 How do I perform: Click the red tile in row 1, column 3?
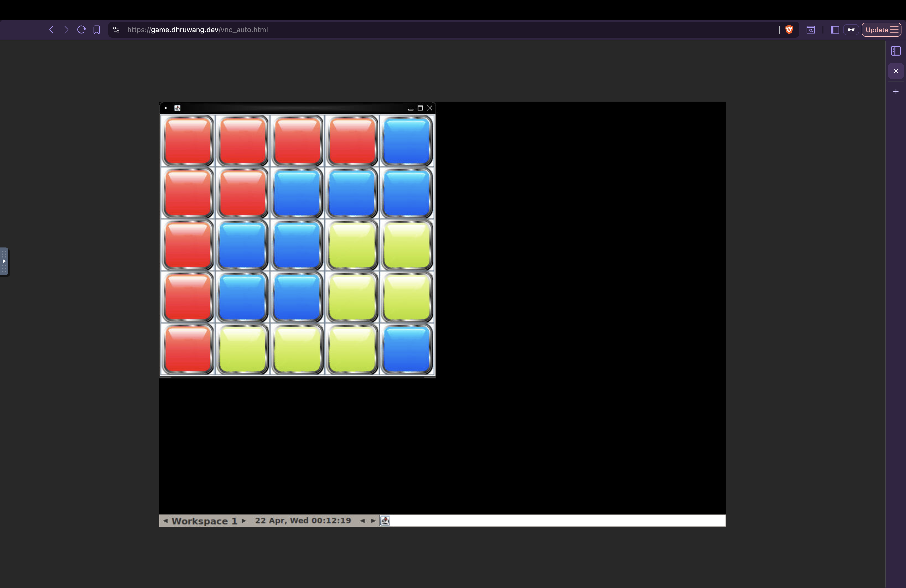click(x=297, y=141)
